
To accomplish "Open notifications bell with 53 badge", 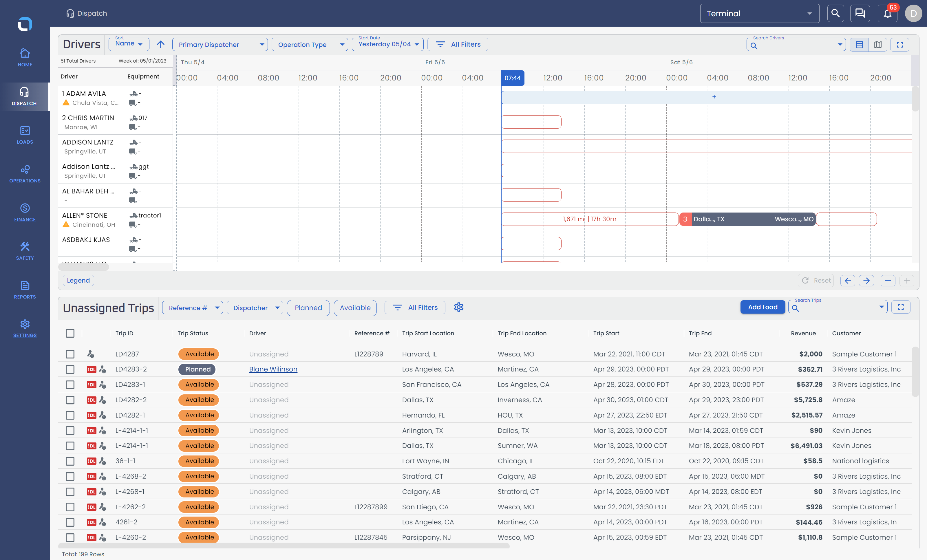I will point(888,14).
